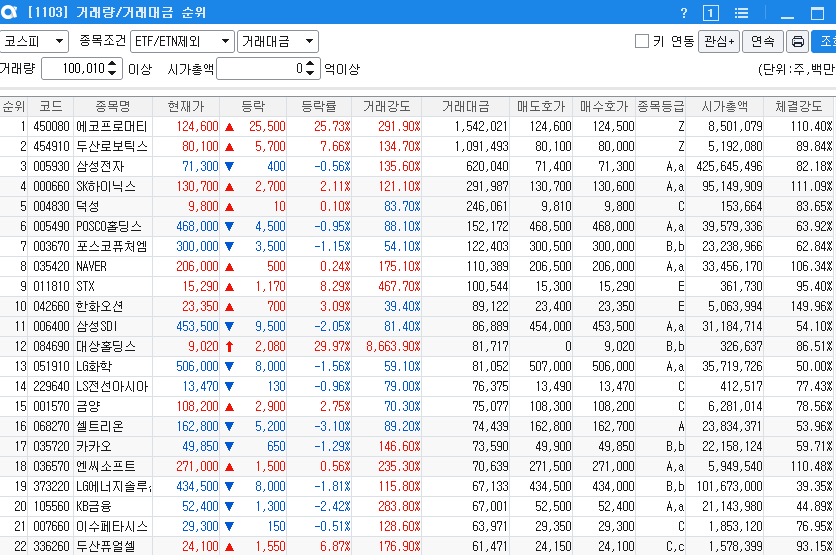The width and height of the screenshot is (836, 555).
Task: Click the 관심+ button
Action: coord(719,42)
